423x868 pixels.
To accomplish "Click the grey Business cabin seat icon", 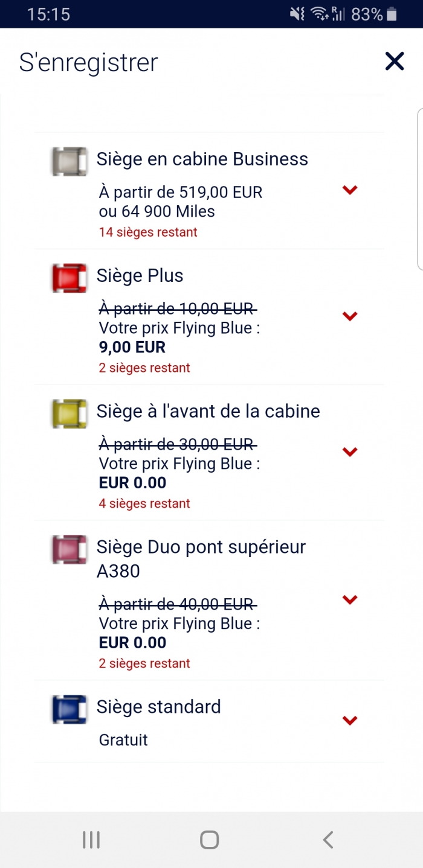I will (69, 161).
